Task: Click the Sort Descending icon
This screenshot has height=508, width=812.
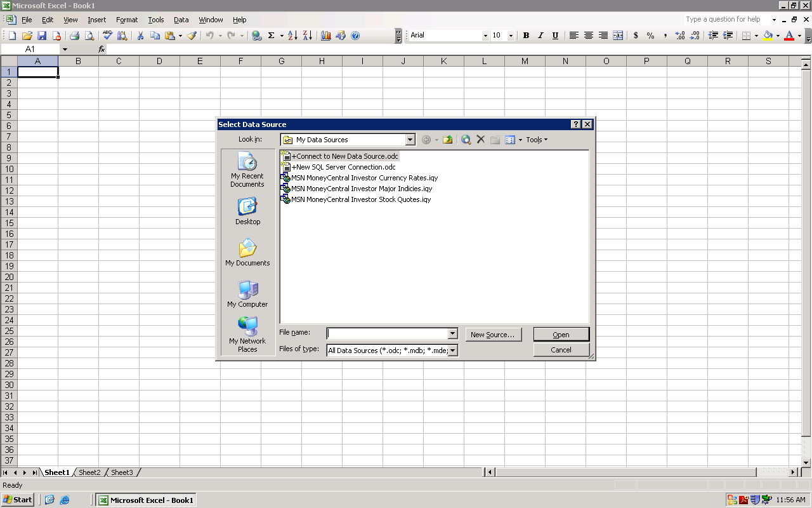Action: [307, 36]
